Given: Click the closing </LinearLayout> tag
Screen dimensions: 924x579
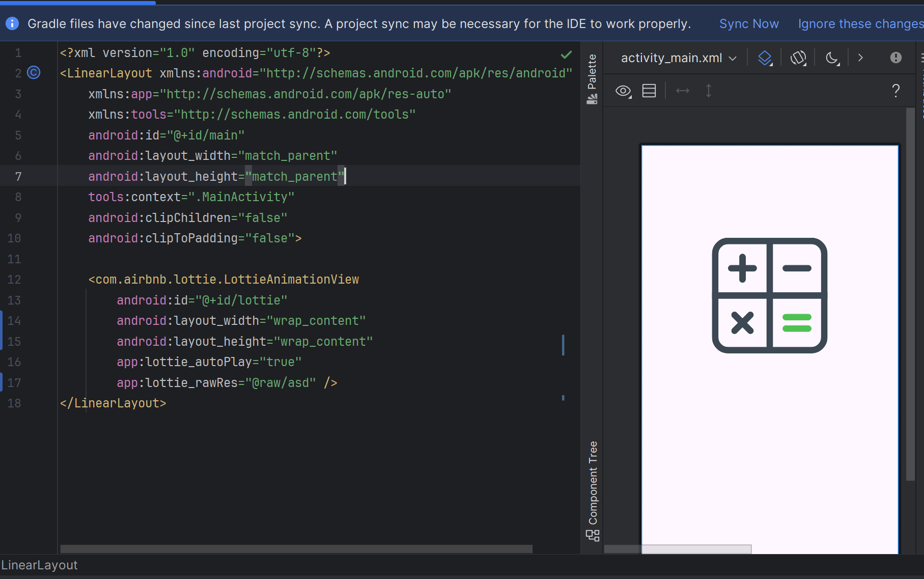Looking at the screenshot, I should [x=113, y=403].
